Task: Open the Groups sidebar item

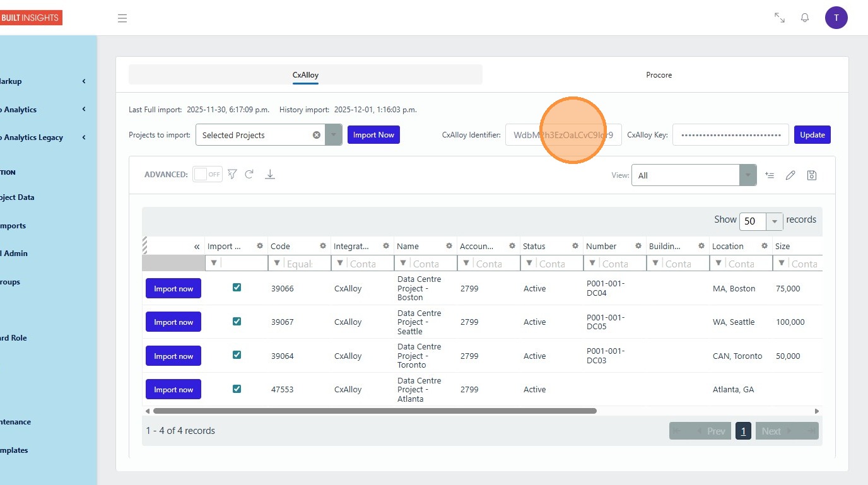Action: pos(11,282)
